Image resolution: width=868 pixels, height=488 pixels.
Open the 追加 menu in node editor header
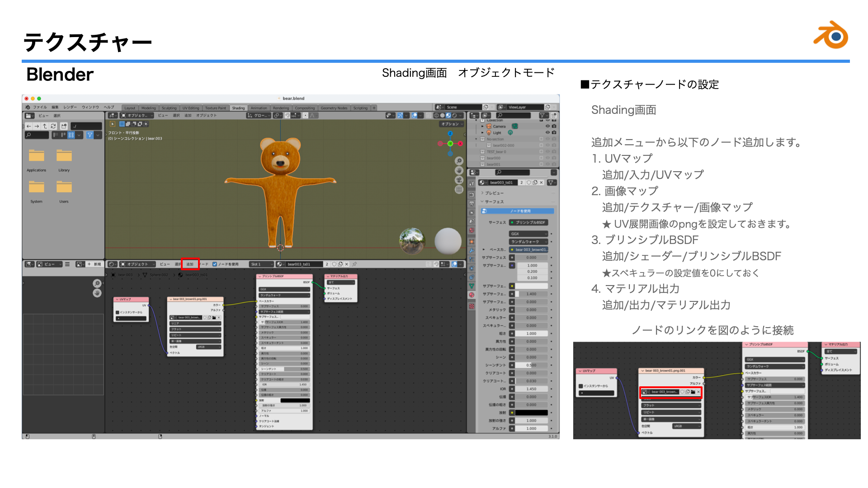(x=190, y=264)
